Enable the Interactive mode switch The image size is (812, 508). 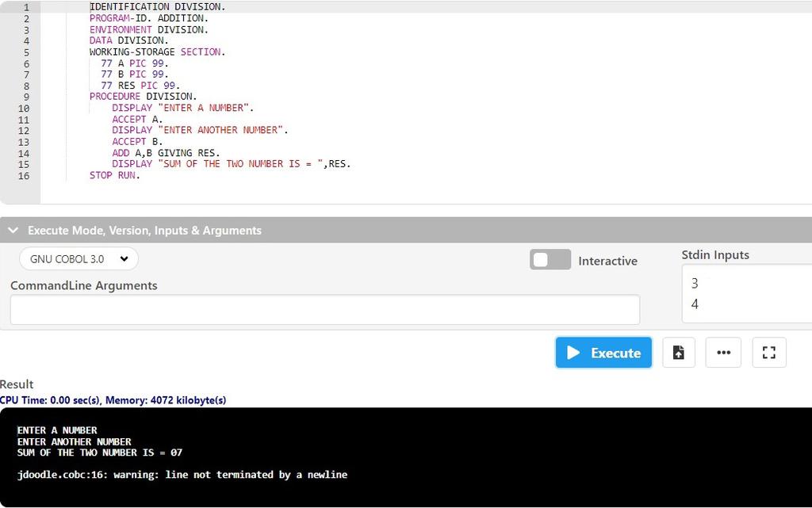point(550,258)
